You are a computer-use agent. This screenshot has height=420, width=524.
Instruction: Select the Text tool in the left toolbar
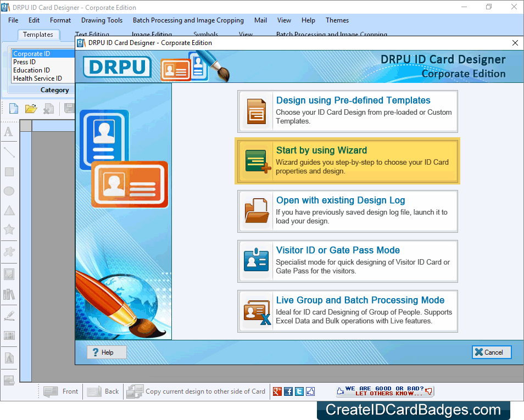coord(9,132)
